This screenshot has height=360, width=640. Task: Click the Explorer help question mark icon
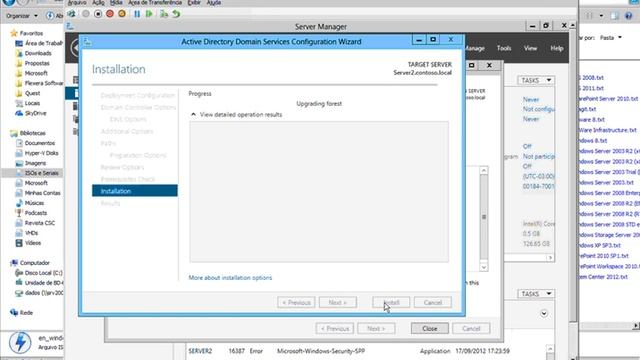(629, 16)
